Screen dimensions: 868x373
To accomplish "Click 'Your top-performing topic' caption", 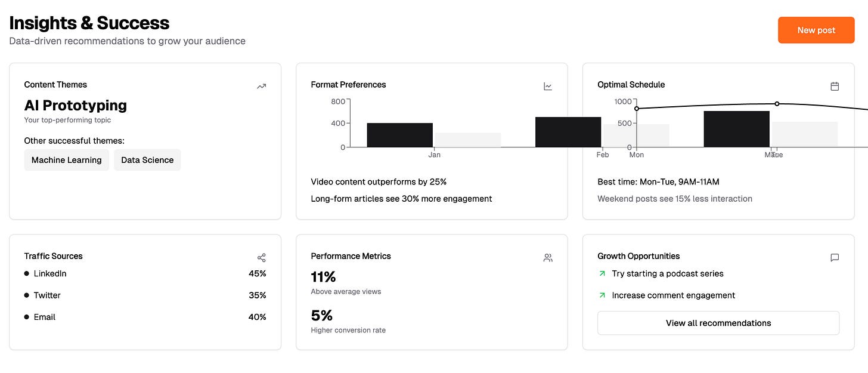I will pos(67,120).
